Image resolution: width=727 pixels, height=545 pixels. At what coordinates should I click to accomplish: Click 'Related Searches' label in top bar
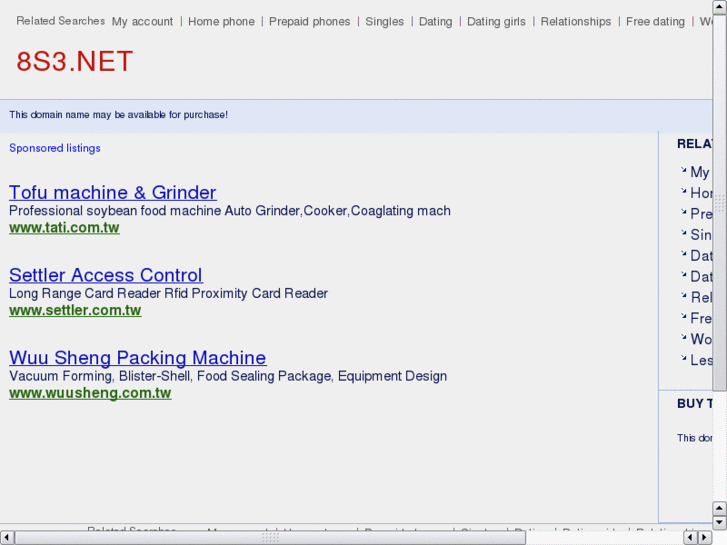(x=61, y=21)
